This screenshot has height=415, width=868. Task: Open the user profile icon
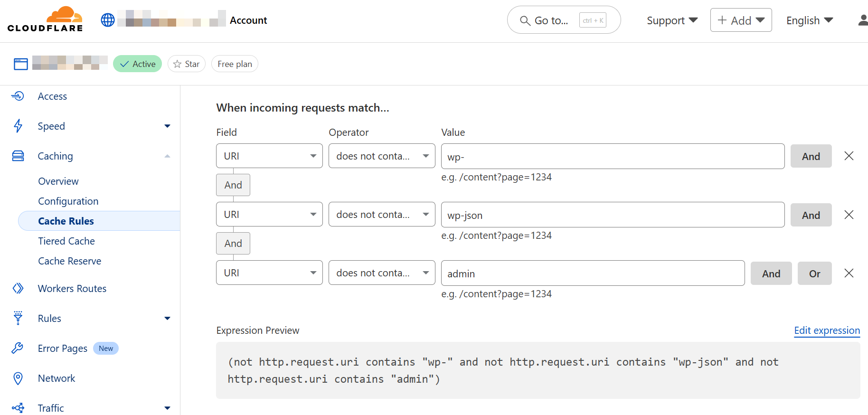(x=863, y=20)
